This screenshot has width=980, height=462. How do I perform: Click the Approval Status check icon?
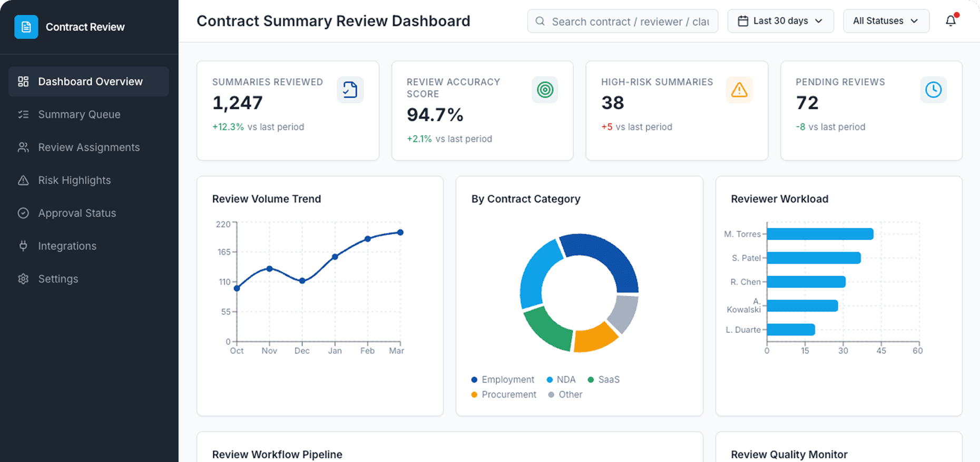[23, 213]
